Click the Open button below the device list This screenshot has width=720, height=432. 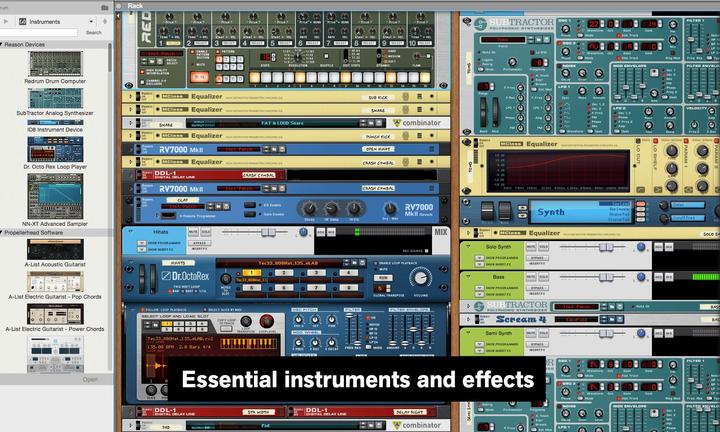click(90, 379)
